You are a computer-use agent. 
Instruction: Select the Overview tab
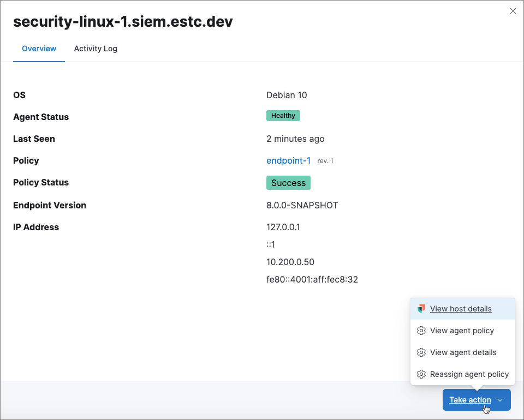39,49
